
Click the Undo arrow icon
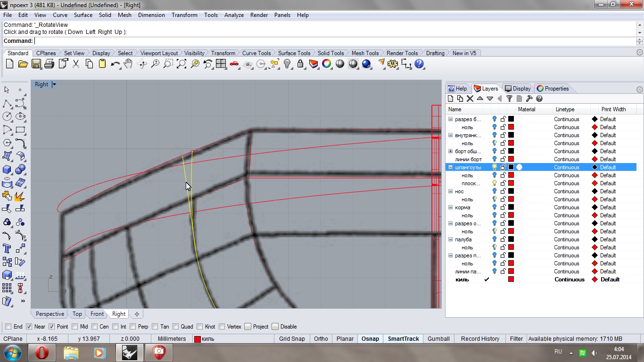pyautogui.click(x=115, y=64)
